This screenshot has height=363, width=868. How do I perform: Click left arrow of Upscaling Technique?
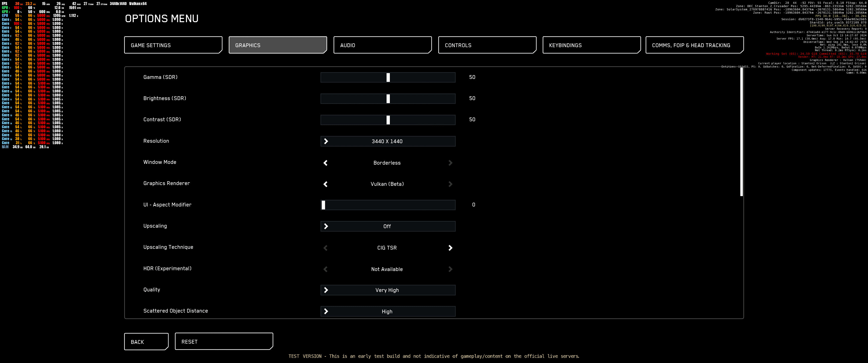[325, 248]
